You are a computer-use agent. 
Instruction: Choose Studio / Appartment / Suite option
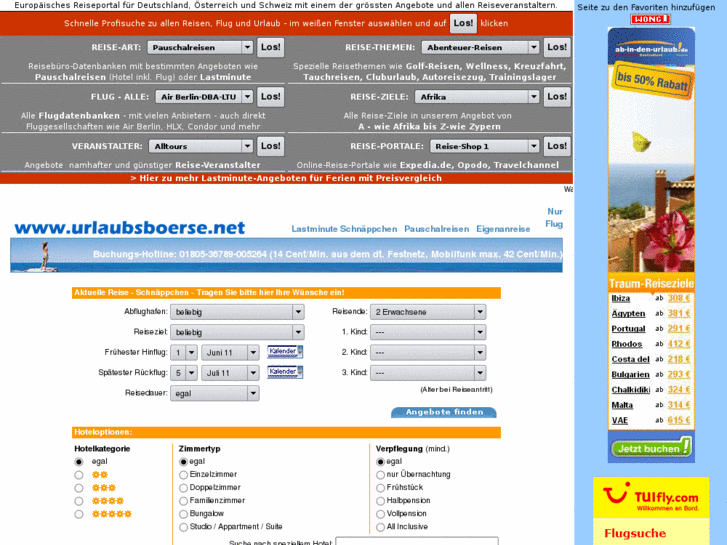[x=184, y=527]
